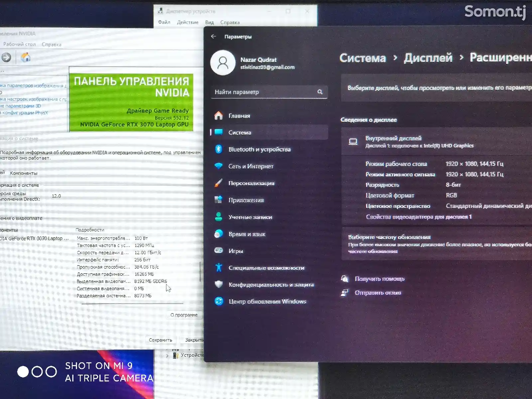This screenshot has width=532, height=399.
Task: Click the Найти параметр search field
Action: 269,92
